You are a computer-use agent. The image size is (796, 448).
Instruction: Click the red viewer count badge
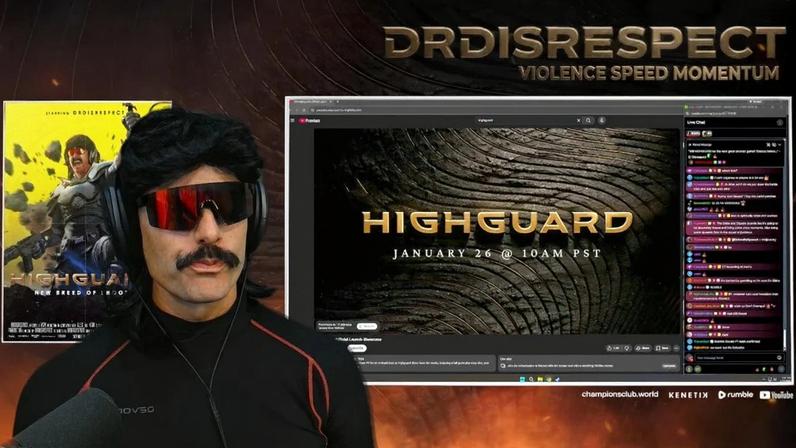(x=693, y=134)
